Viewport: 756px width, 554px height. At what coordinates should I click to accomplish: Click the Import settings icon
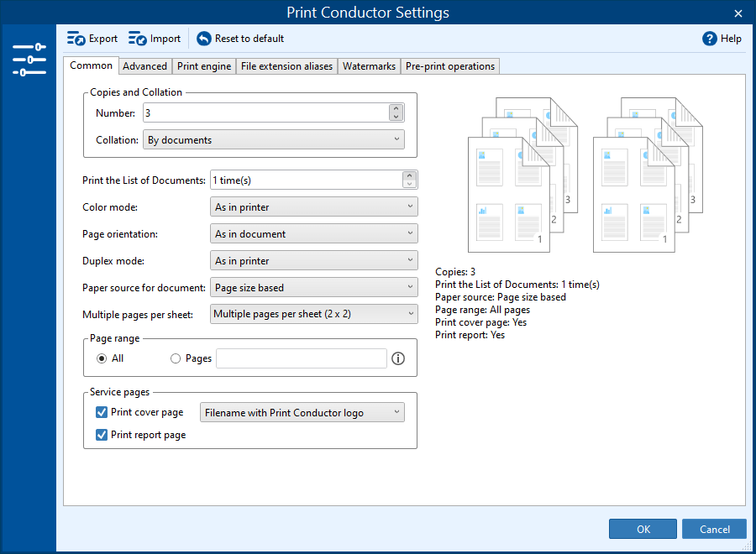(x=138, y=39)
